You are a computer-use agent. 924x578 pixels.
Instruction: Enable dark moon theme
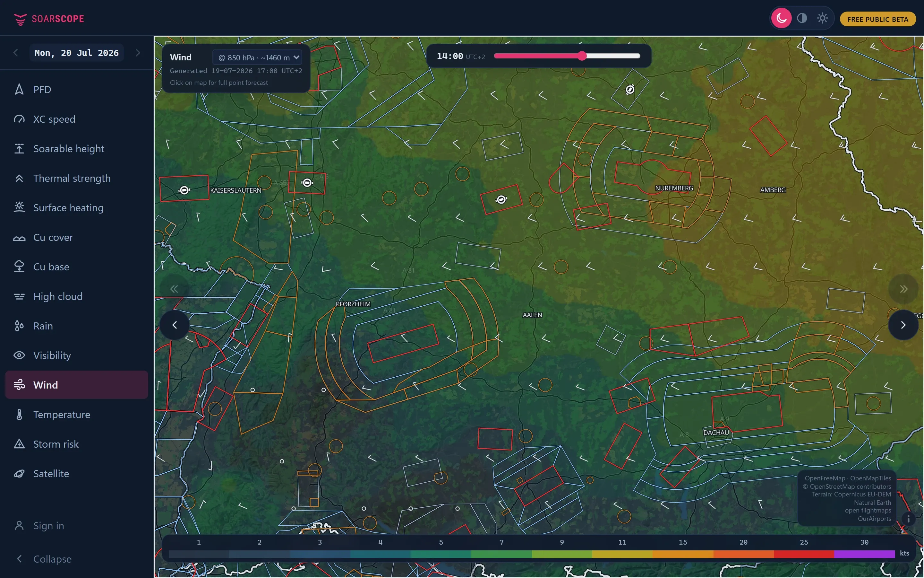(x=781, y=18)
